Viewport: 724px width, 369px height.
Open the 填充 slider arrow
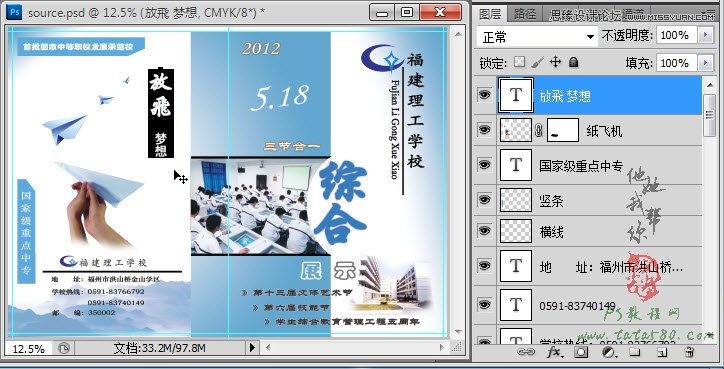pyautogui.click(x=705, y=62)
